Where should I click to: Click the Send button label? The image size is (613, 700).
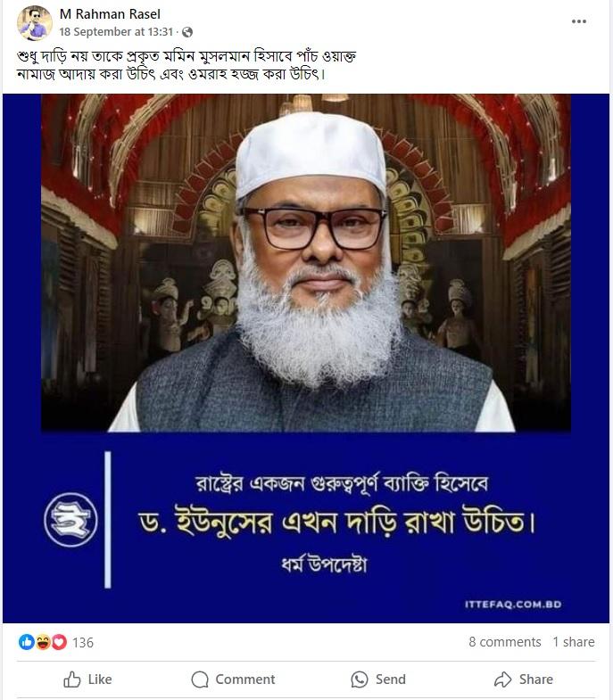(x=391, y=679)
